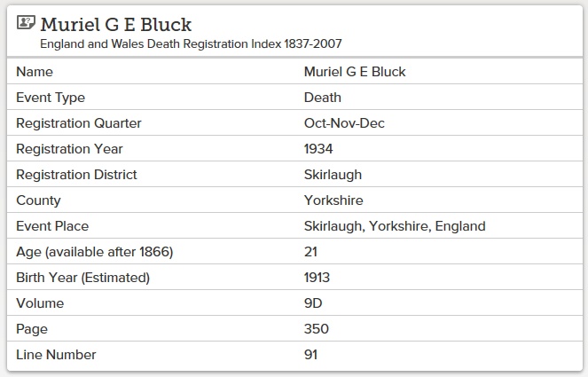This screenshot has height=377, width=588.
Task: Click the record card icon beside the title
Action: (26, 24)
